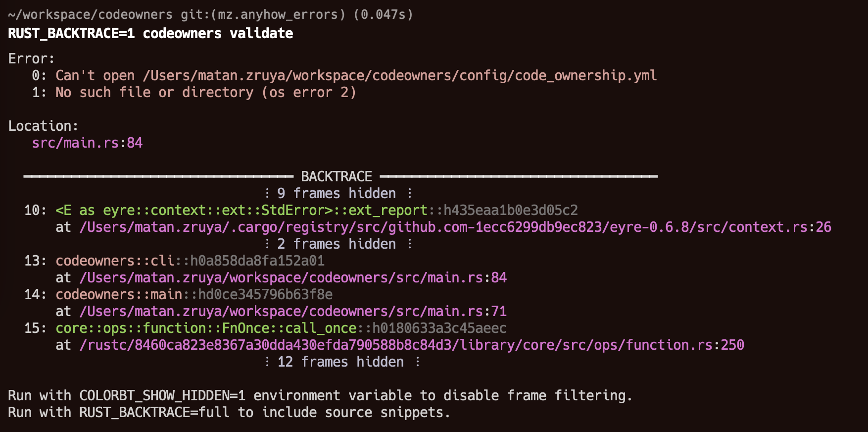The width and height of the screenshot is (868, 432).
Task: Open the core function.rs:250 path
Action: click(x=412, y=345)
